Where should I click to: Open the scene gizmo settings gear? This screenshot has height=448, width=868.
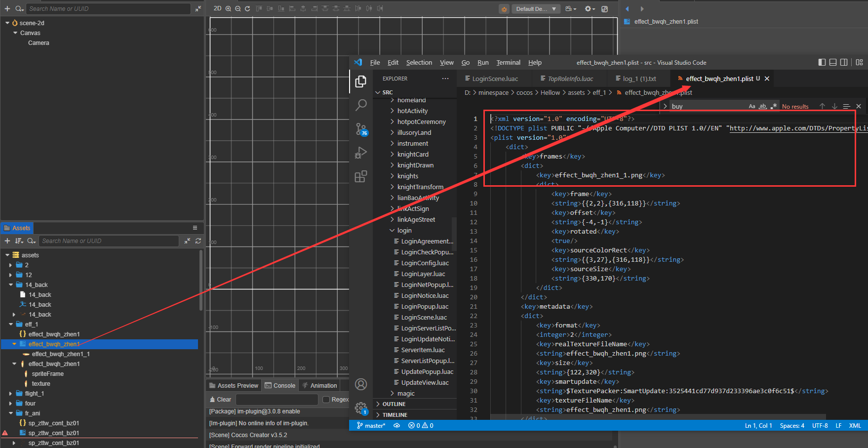pyautogui.click(x=590, y=9)
